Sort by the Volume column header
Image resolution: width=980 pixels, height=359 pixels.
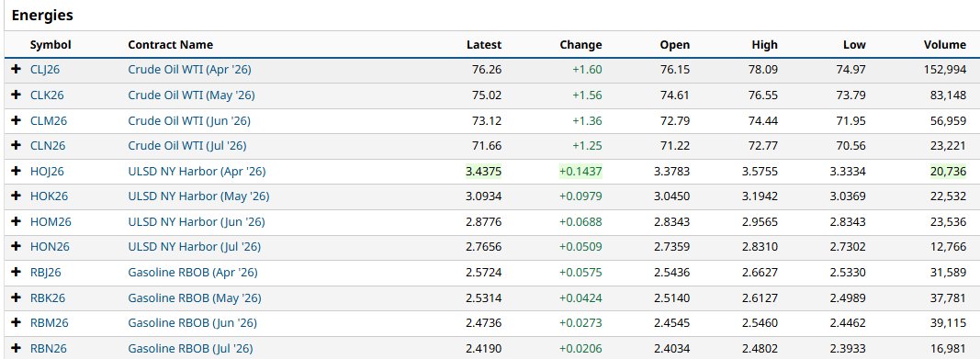click(945, 45)
